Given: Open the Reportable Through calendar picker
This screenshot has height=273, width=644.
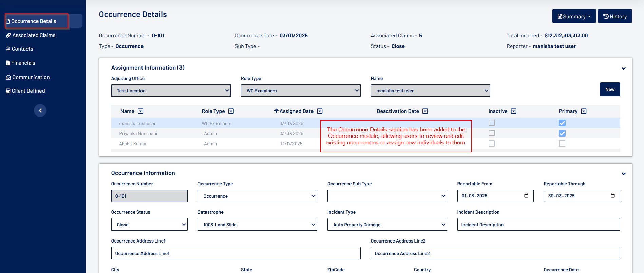Looking at the screenshot, I should pyautogui.click(x=613, y=196).
